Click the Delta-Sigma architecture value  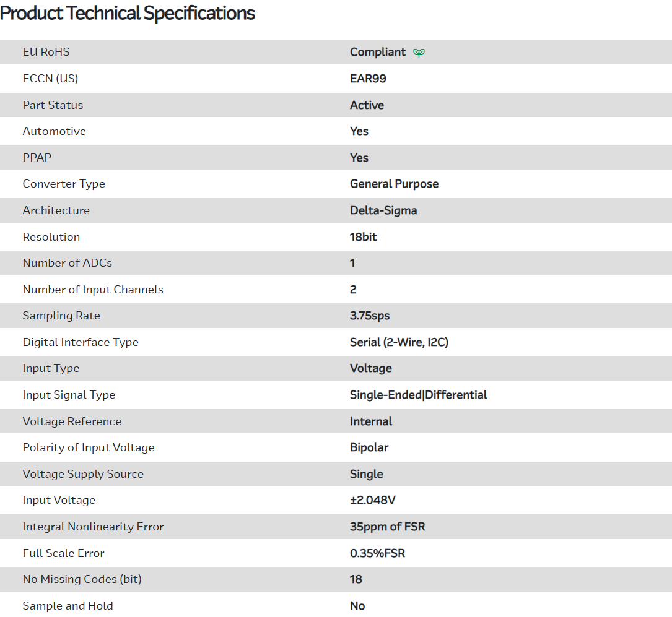[383, 210]
